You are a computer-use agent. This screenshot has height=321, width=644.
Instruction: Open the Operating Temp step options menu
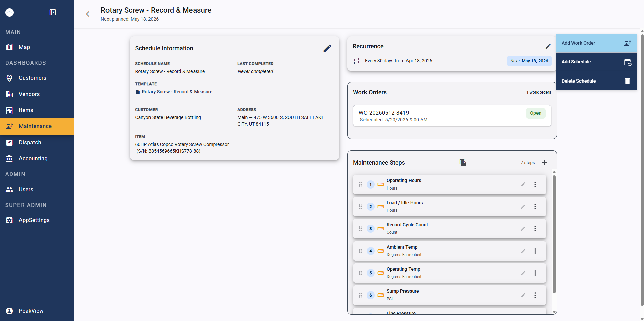point(535,273)
